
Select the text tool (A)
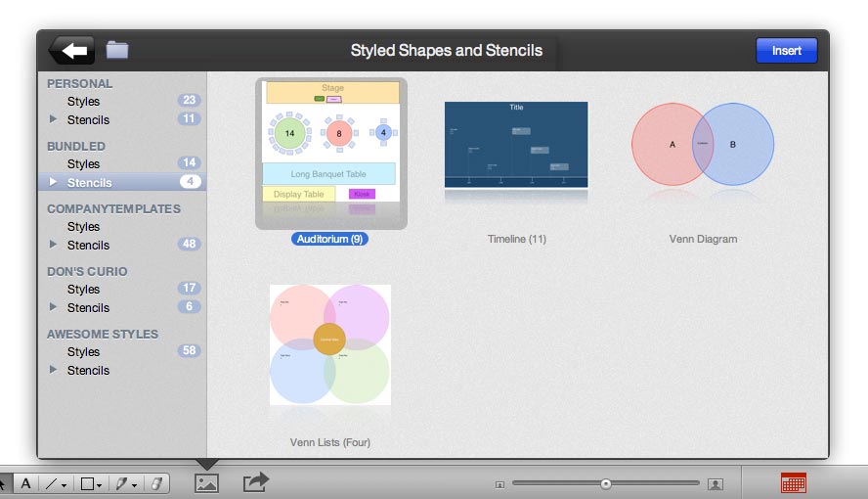(25, 483)
